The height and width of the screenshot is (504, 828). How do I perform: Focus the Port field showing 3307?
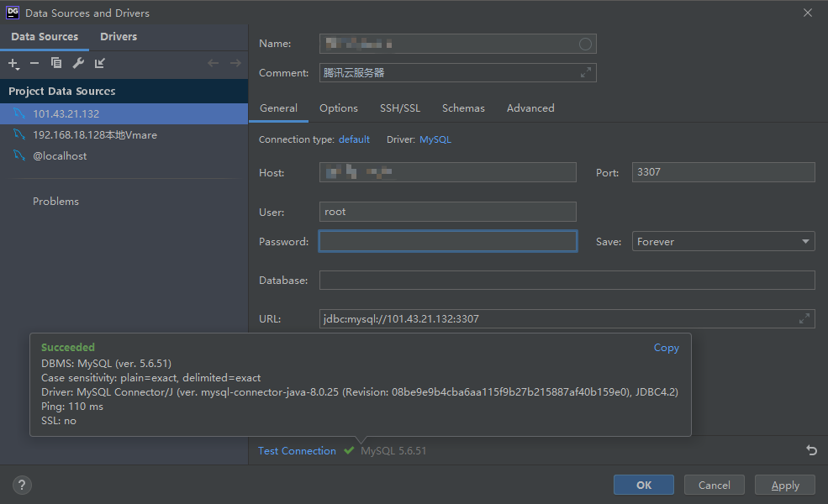coord(723,172)
